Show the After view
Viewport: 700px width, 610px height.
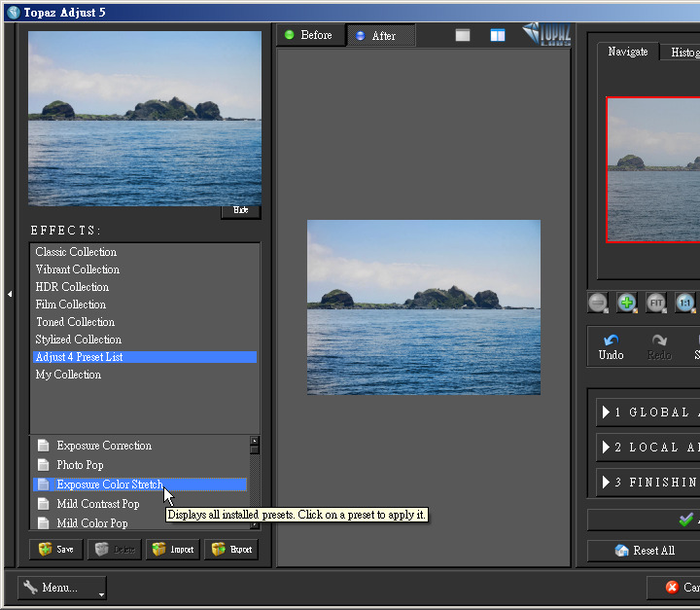pos(381,35)
